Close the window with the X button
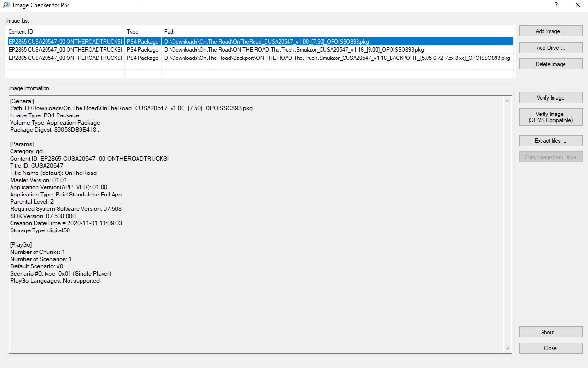This screenshot has width=588, height=368. coord(577,5)
